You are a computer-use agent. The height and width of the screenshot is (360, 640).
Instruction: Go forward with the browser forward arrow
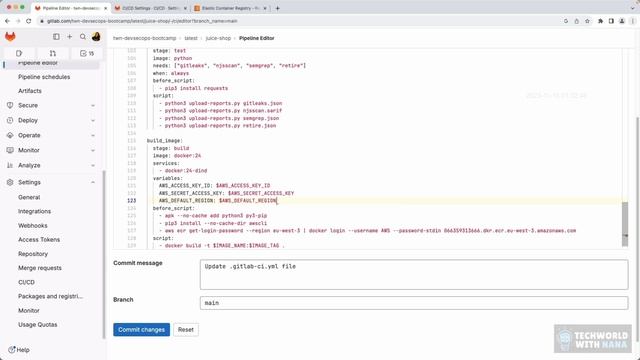(18, 21)
